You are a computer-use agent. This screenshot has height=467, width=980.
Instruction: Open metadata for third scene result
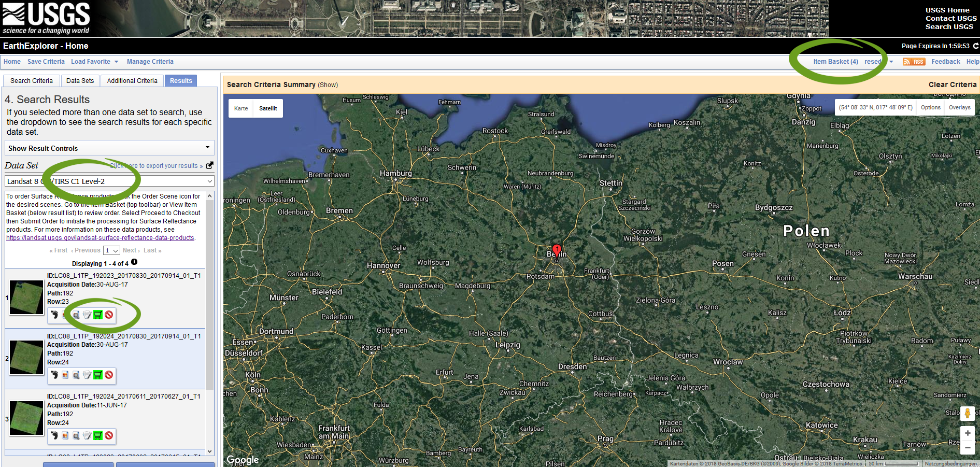(x=87, y=435)
